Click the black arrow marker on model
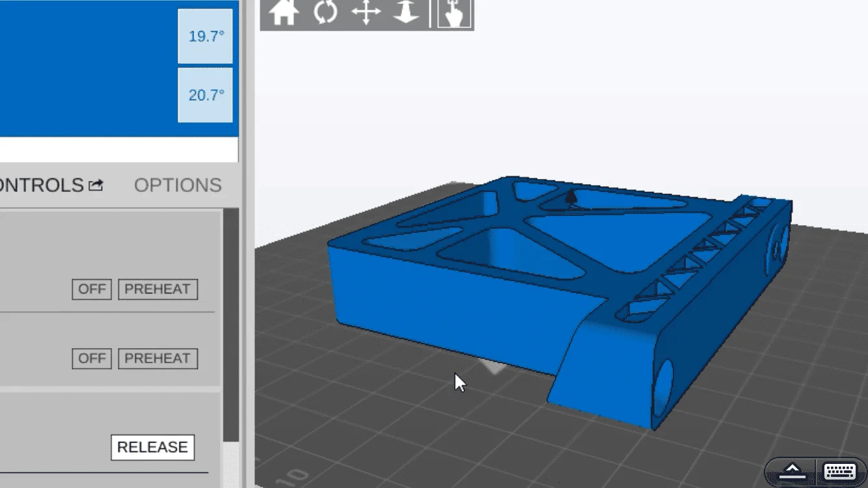Viewport: 868px width, 488px height. coord(571,198)
